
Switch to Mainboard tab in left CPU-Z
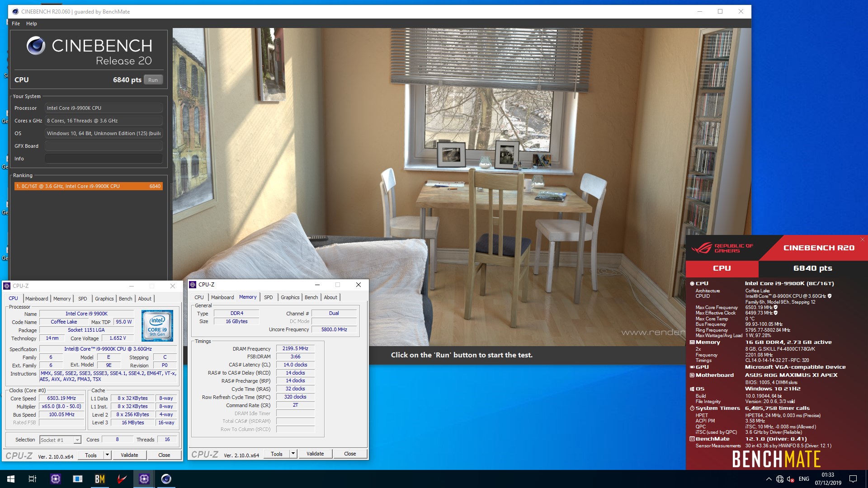pos(37,299)
